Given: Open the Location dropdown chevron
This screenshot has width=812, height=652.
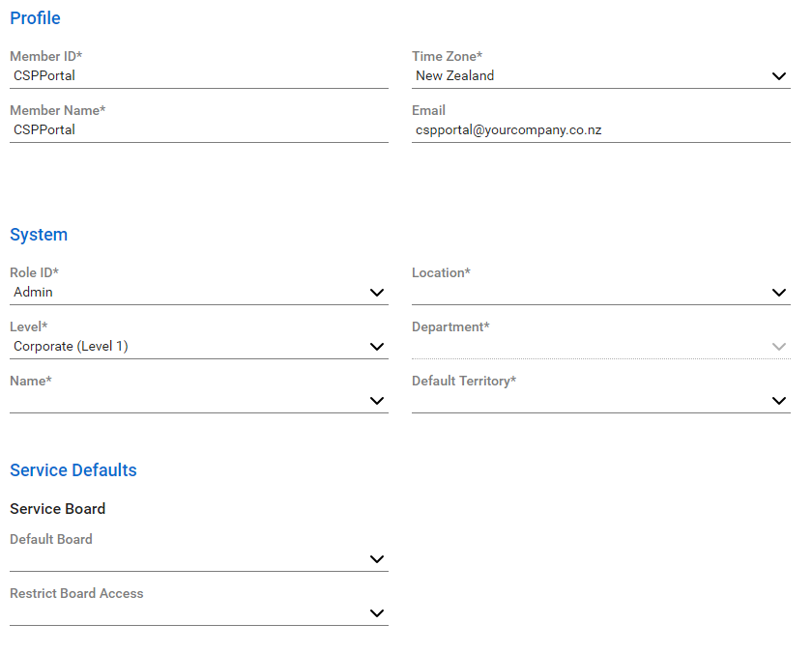Looking at the screenshot, I should (x=779, y=293).
